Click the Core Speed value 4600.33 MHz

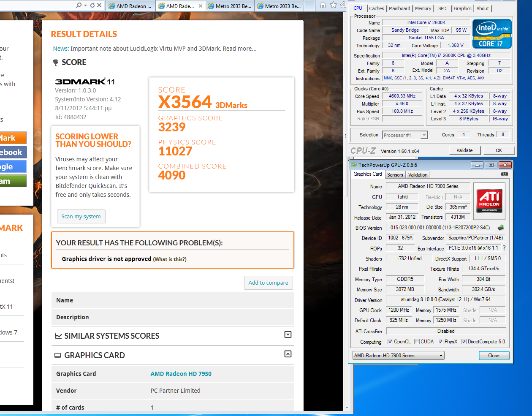click(x=402, y=96)
